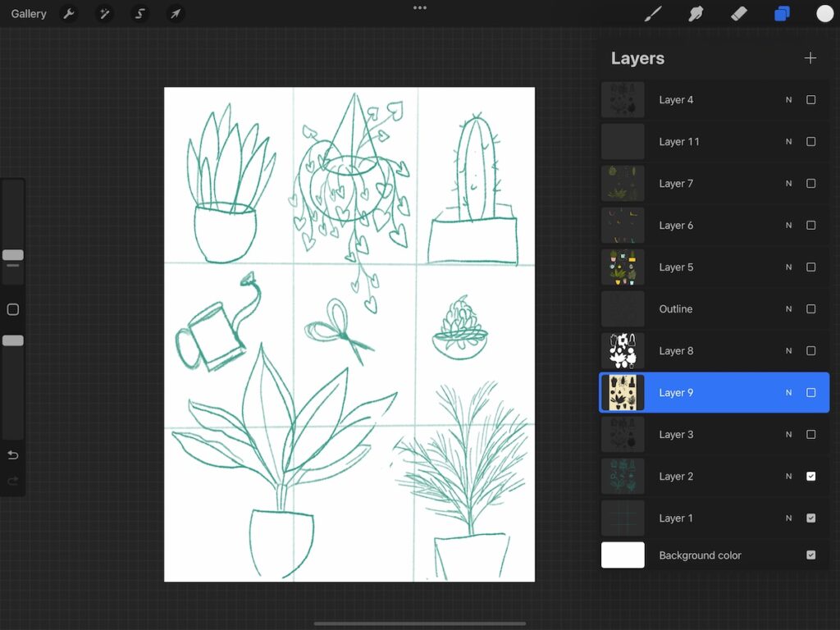The image size is (840, 630).
Task: Select the Layer 11 thumbnail
Action: tap(622, 141)
